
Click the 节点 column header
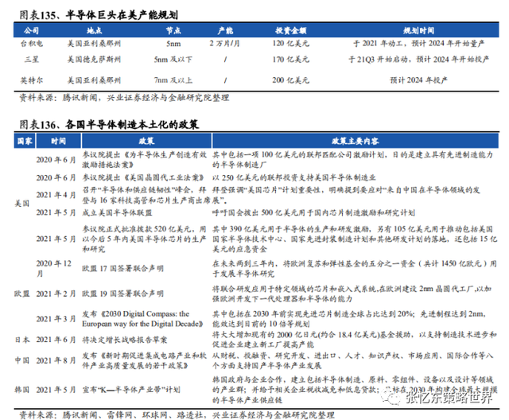tap(173, 30)
